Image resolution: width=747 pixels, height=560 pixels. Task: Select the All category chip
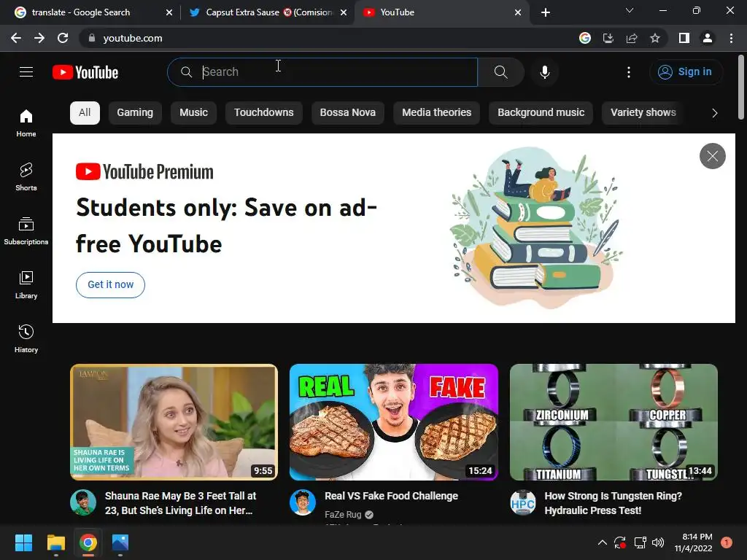point(85,113)
